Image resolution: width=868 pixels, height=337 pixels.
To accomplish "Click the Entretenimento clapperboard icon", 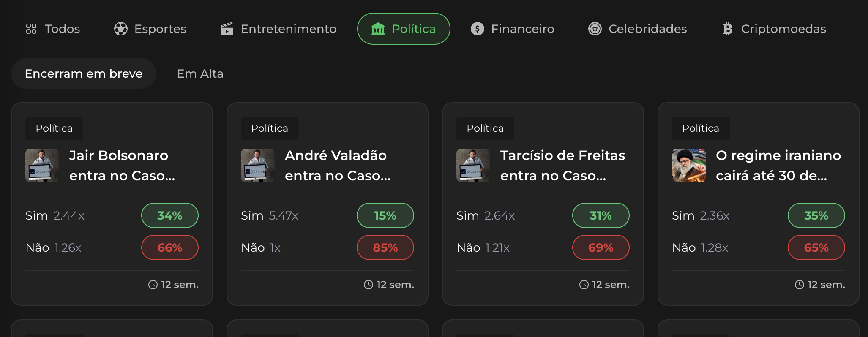I will (227, 29).
